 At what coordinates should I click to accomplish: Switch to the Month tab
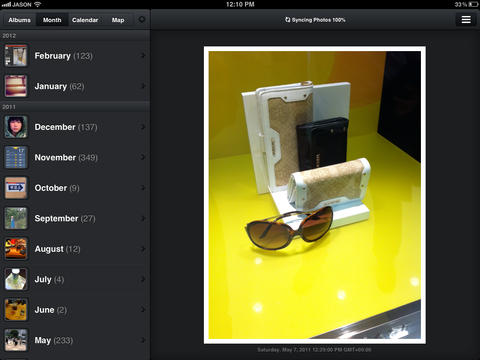pyautogui.click(x=52, y=20)
